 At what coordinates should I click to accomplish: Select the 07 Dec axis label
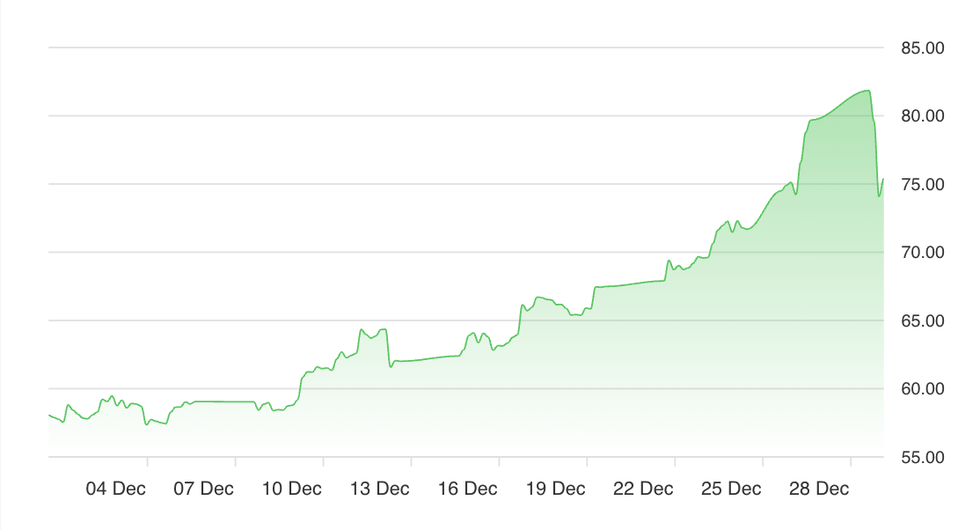204,489
